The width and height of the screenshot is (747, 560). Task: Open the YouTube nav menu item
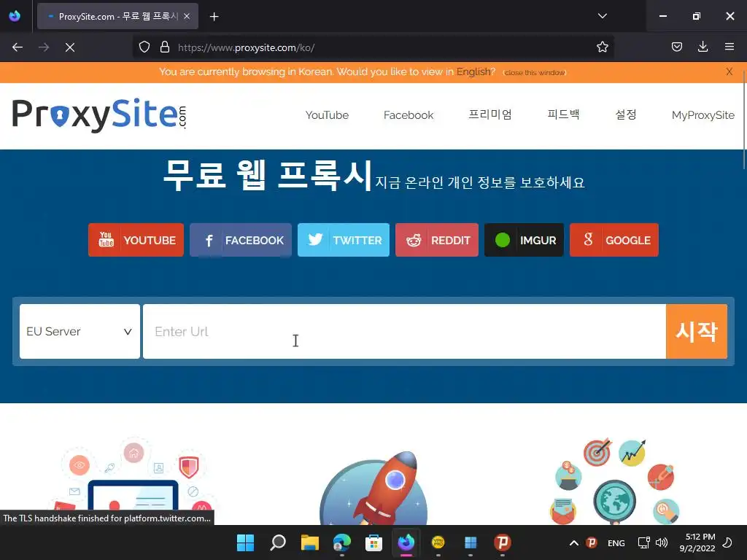point(327,115)
